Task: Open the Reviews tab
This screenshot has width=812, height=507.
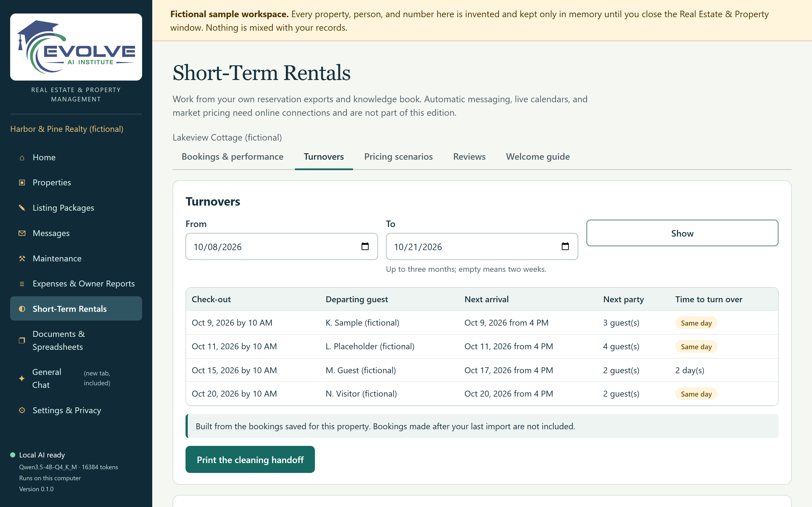Action: [469, 157]
